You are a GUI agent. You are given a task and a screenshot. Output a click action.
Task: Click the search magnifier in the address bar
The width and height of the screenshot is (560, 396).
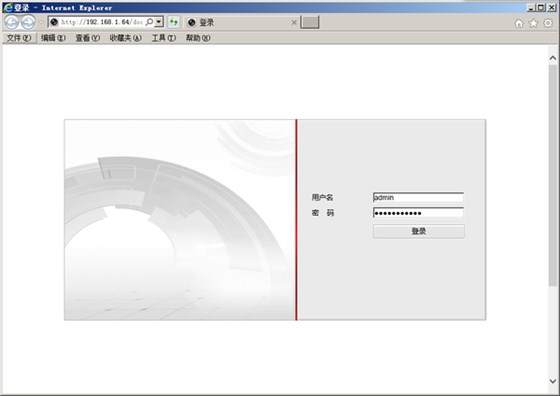click(150, 22)
